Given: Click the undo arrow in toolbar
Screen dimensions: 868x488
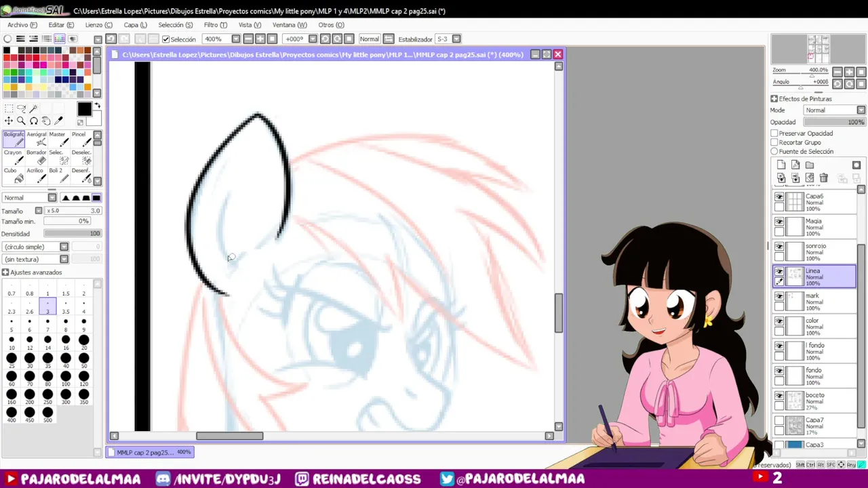Looking at the screenshot, I should click(x=111, y=39).
